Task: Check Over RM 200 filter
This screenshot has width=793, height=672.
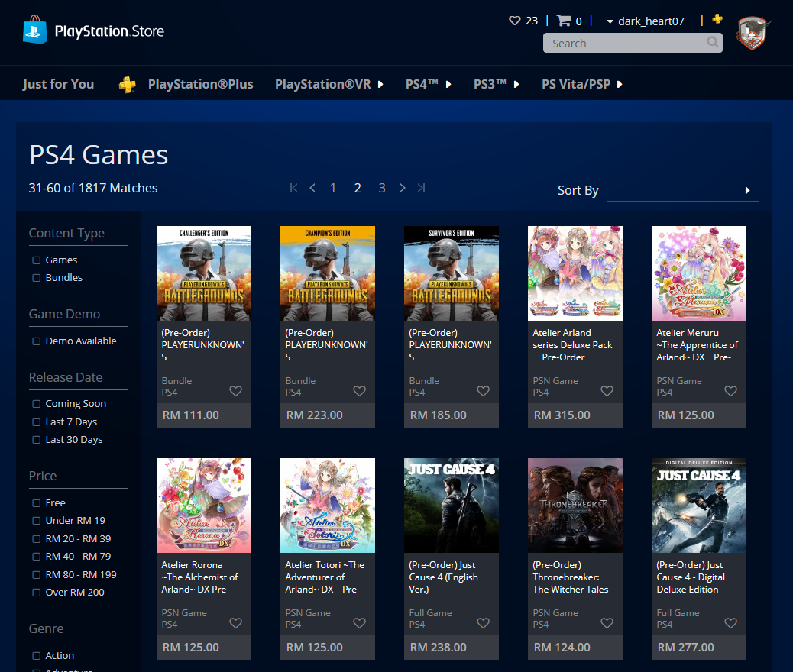Action: point(37,593)
